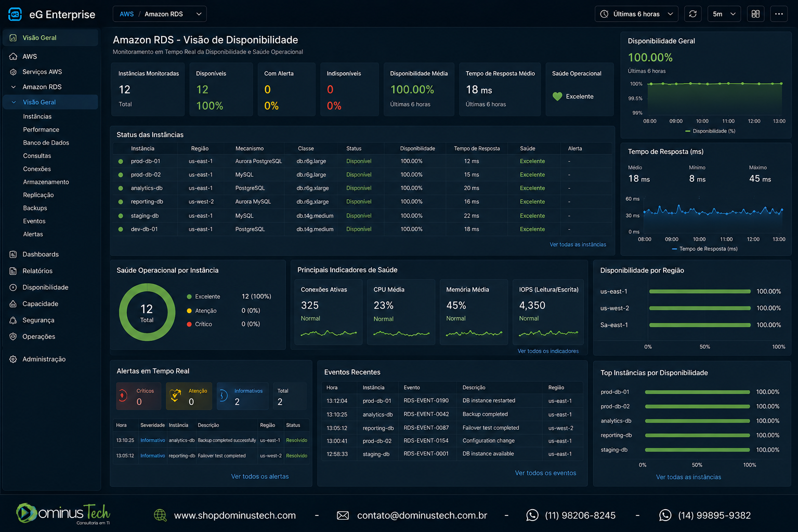Click contato@dominustech.com.br email address

pos(422,515)
